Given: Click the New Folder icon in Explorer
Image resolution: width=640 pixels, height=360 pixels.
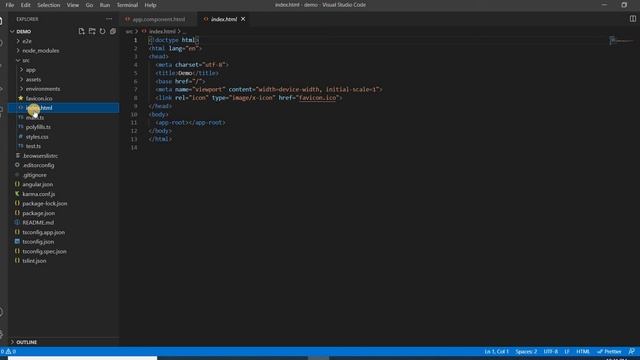Looking at the screenshot, I should pyautogui.click(x=92, y=31).
